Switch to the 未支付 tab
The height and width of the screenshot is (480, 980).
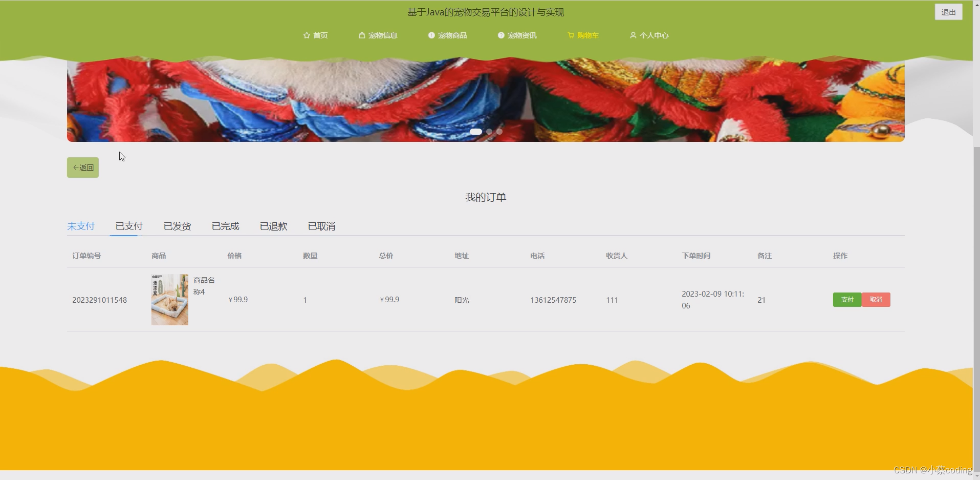click(x=81, y=226)
